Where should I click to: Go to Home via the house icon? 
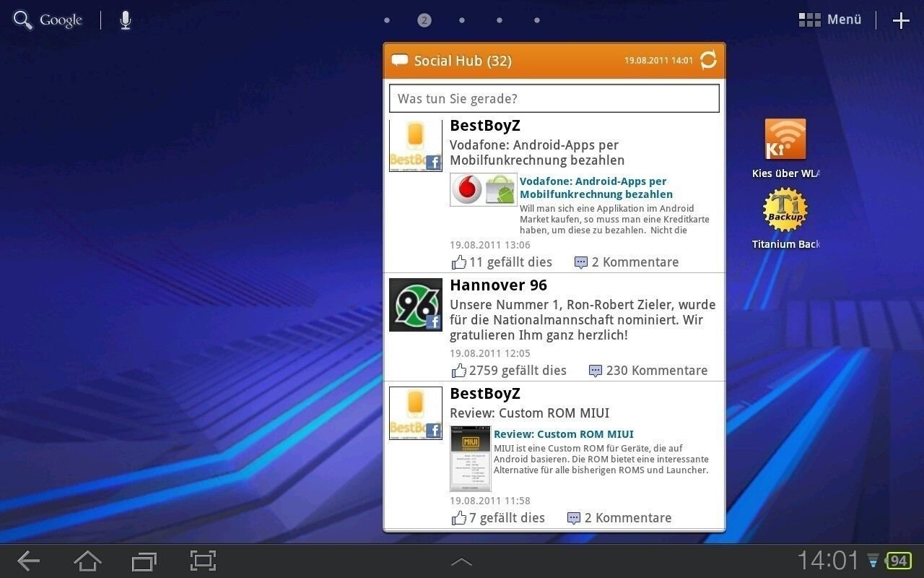pyautogui.click(x=88, y=561)
